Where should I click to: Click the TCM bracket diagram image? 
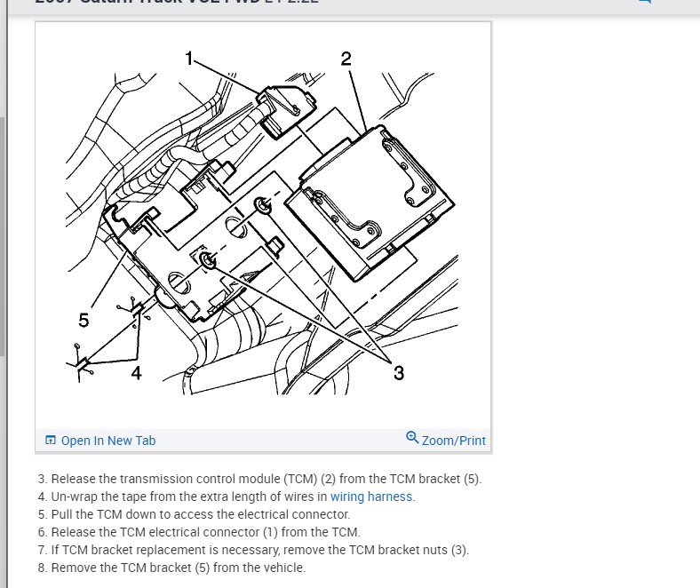click(x=263, y=227)
